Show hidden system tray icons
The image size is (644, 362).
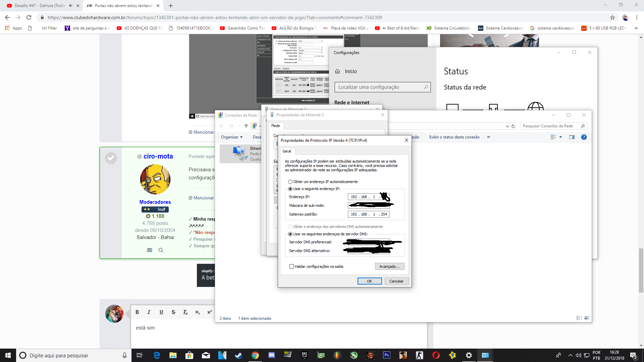click(570, 355)
